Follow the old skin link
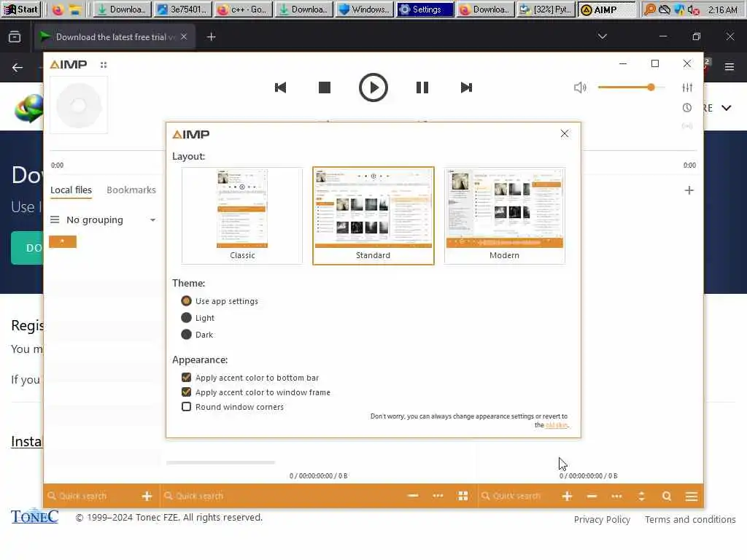The width and height of the screenshot is (747, 560). [557, 425]
